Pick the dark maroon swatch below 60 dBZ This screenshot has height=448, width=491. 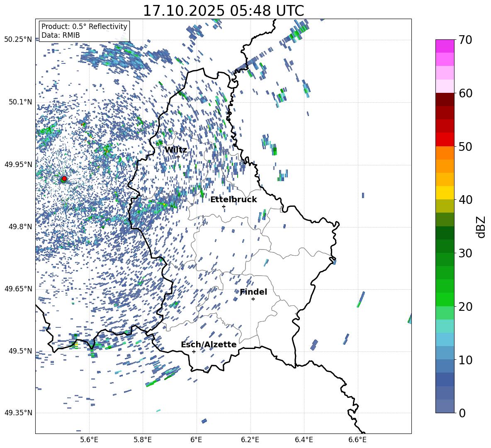point(445,99)
